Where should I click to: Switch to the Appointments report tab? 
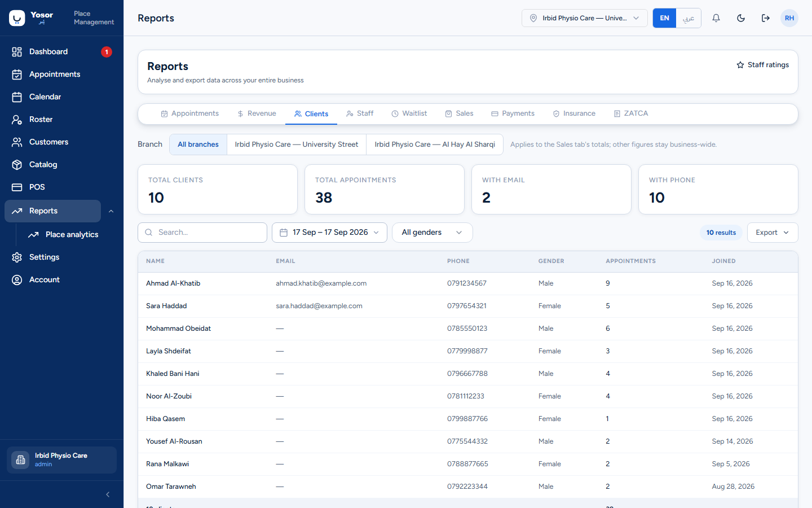tap(189, 113)
